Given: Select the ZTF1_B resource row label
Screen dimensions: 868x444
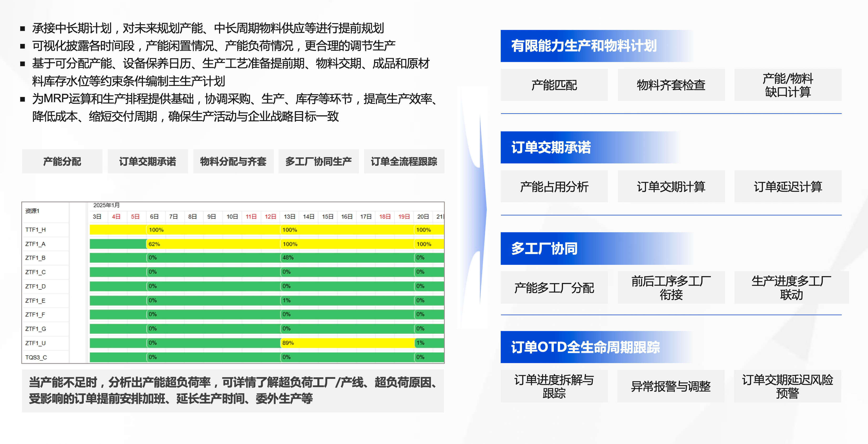Looking at the screenshot, I should (x=35, y=258).
